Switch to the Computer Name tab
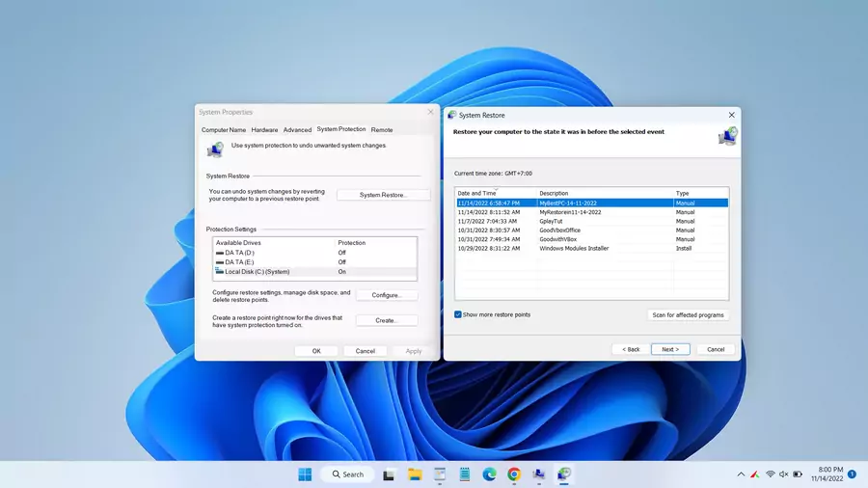Viewport: 868px width, 488px height. point(224,129)
